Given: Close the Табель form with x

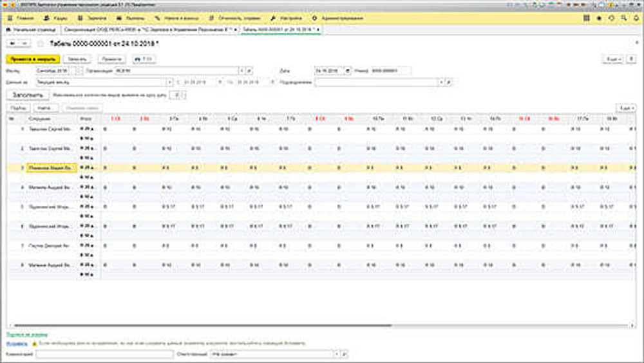Looking at the screenshot, I should pos(637,42).
